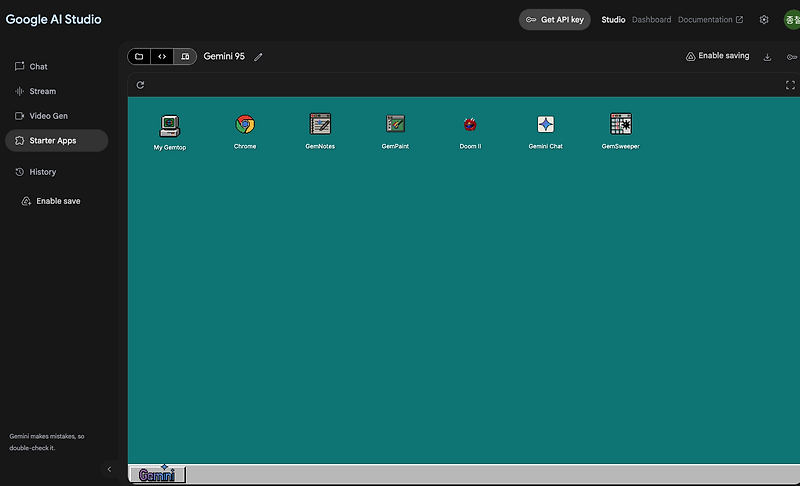Go to the Dashboard tab
The width and height of the screenshot is (800, 486).
click(652, 19)
